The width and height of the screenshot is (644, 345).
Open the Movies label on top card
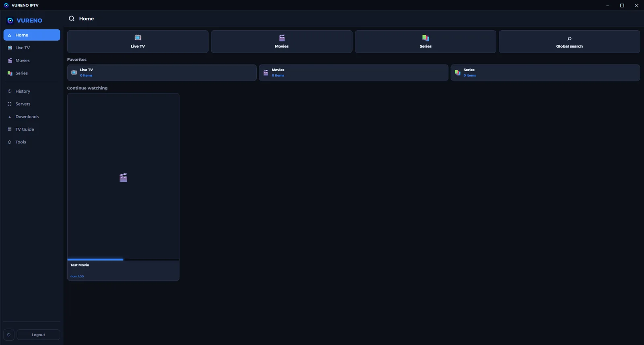pyautogui.click(x=282, y=46)
